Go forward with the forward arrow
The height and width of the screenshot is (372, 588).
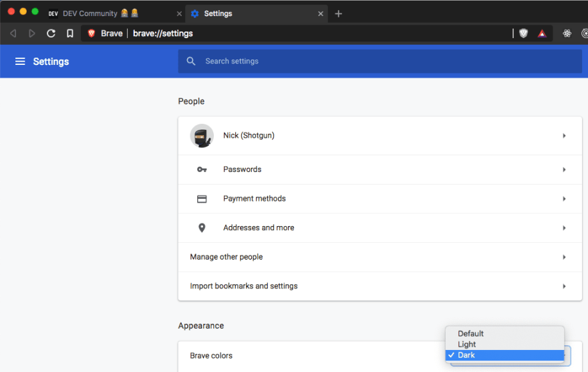click(x=32, y=33)
